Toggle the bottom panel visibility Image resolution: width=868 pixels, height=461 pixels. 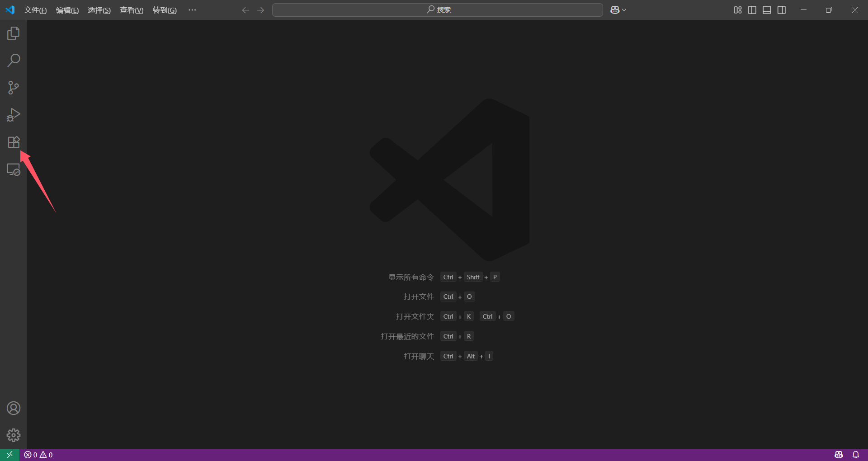click(767, 9)
